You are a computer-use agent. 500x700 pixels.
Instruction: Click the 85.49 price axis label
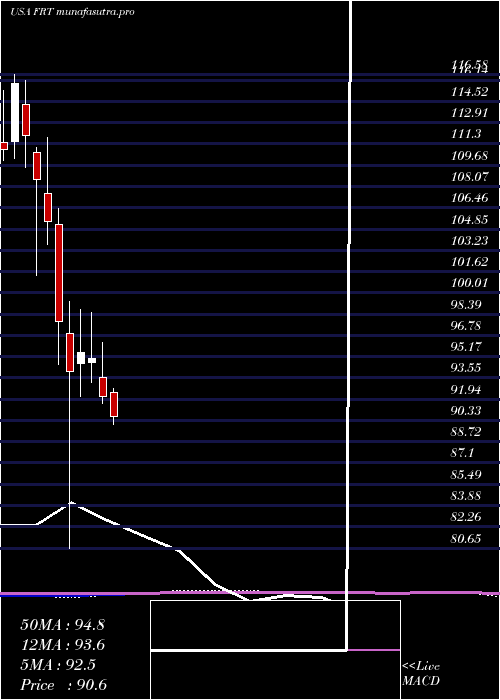(466, 475)
